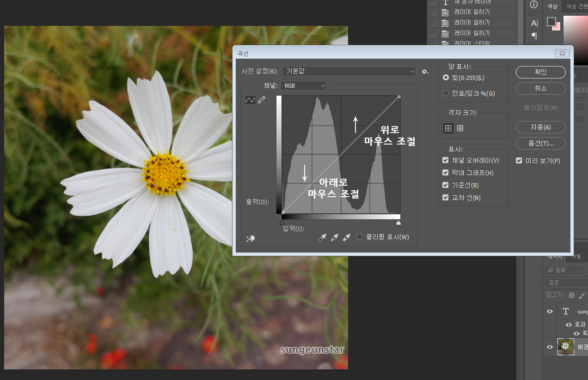Hide the sungeunstar text layer
The width and height of the screenshot is (588, 380).
click(x=550, y=312)
